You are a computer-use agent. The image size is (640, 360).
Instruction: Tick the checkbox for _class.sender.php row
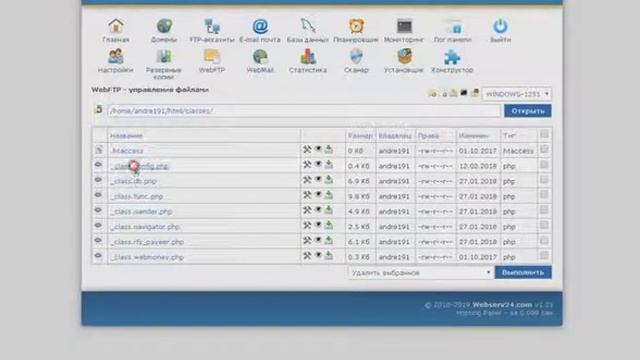click(x=544, y=210)
